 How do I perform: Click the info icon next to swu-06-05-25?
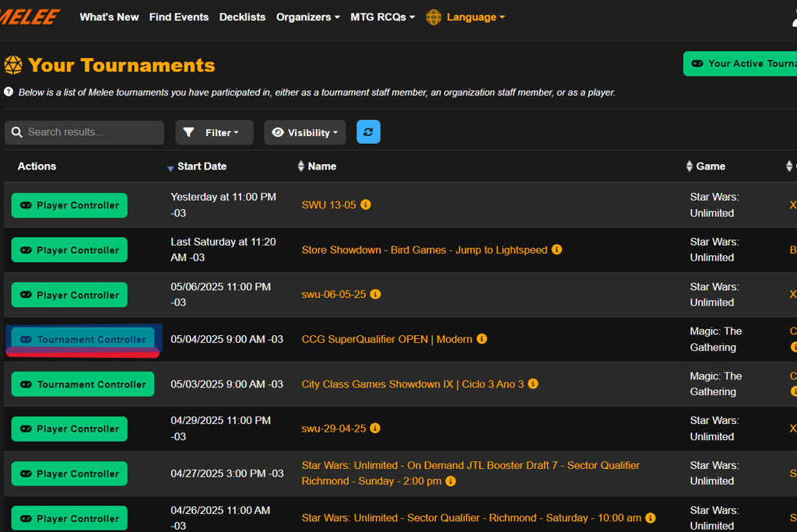pyautogui.click(x=375, y=294)
